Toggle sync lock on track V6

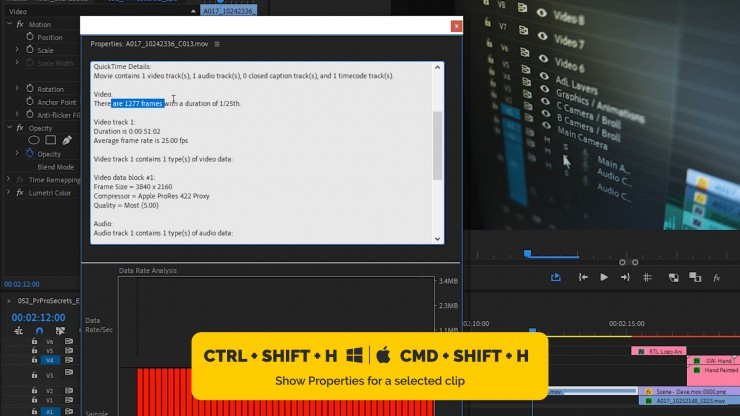pyautogui.click(x=69, y=341)
